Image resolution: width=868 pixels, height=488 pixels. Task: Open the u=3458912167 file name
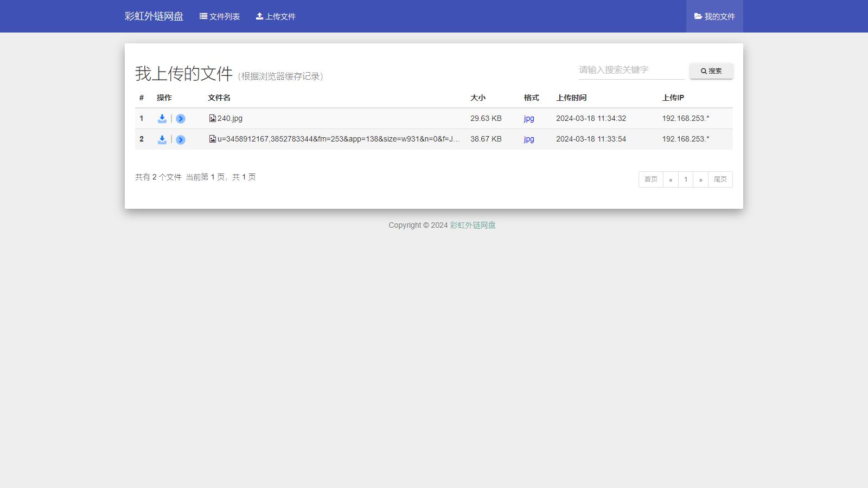click(x=338, y=139)
